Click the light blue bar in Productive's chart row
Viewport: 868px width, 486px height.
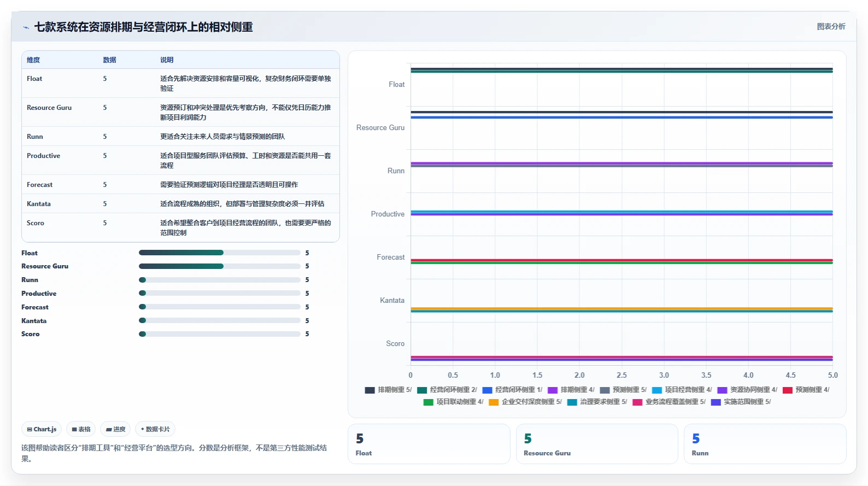click(621, 212)
